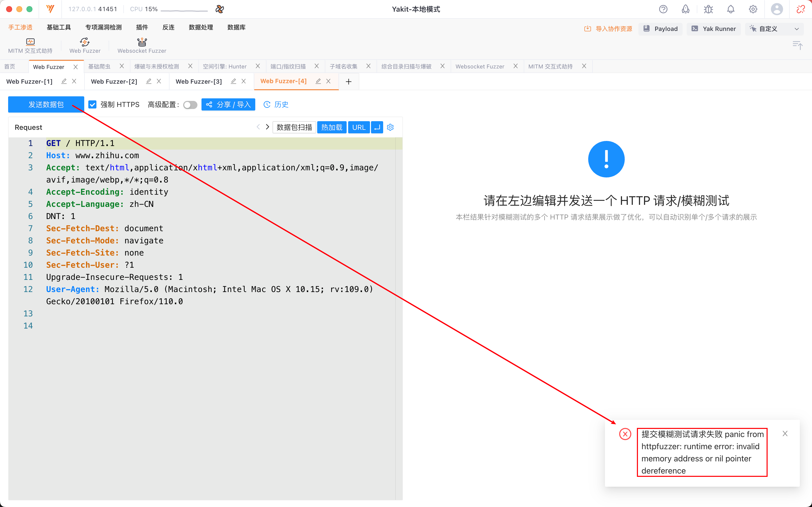
Task: Open settings via gear icon in top bar
Action: coord(753,9)
